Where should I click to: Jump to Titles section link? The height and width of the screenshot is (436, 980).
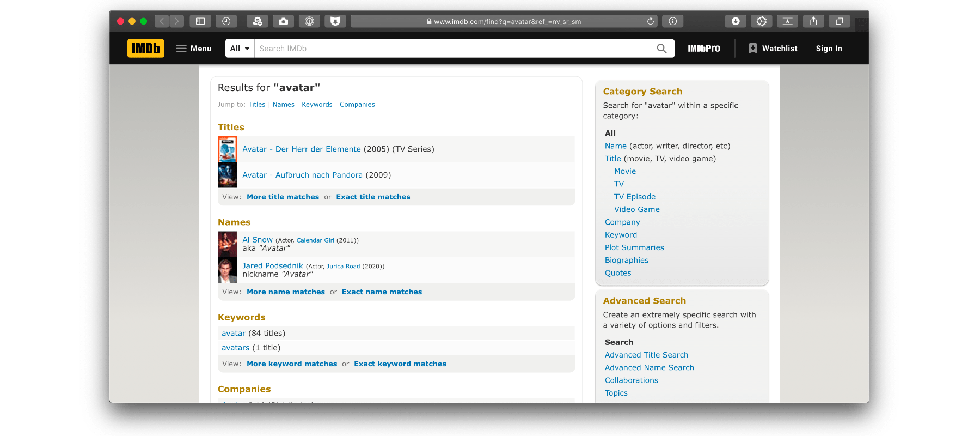coord(257,105)
